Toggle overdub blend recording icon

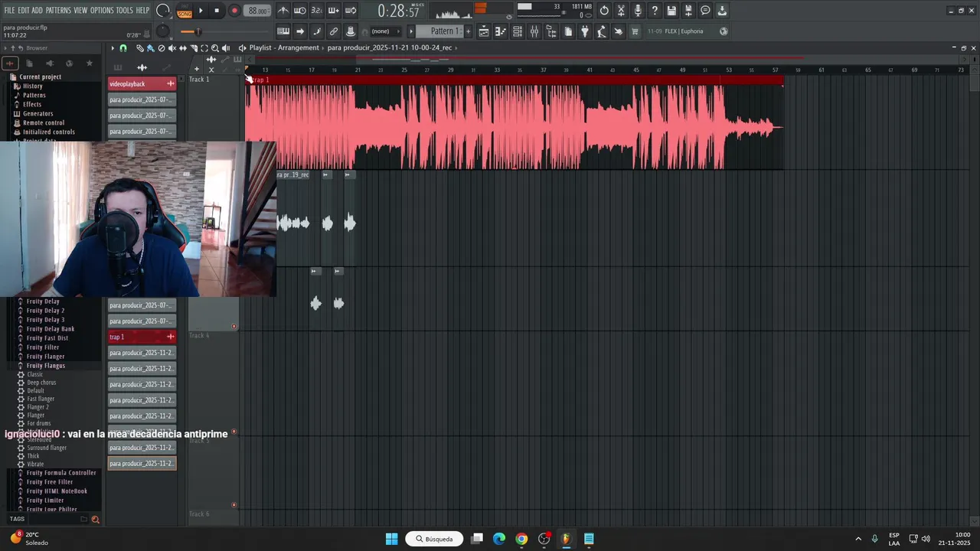click(333, 11)
